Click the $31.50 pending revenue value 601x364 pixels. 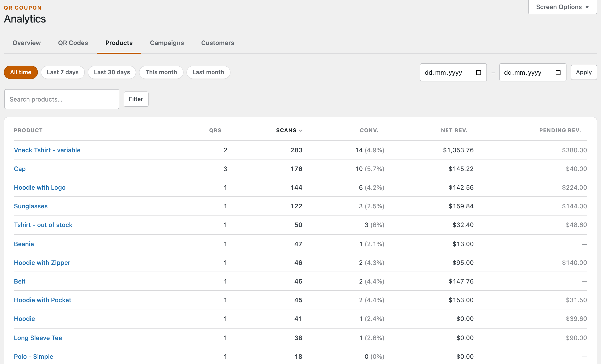pyautogui.click(x=576, y=300)
